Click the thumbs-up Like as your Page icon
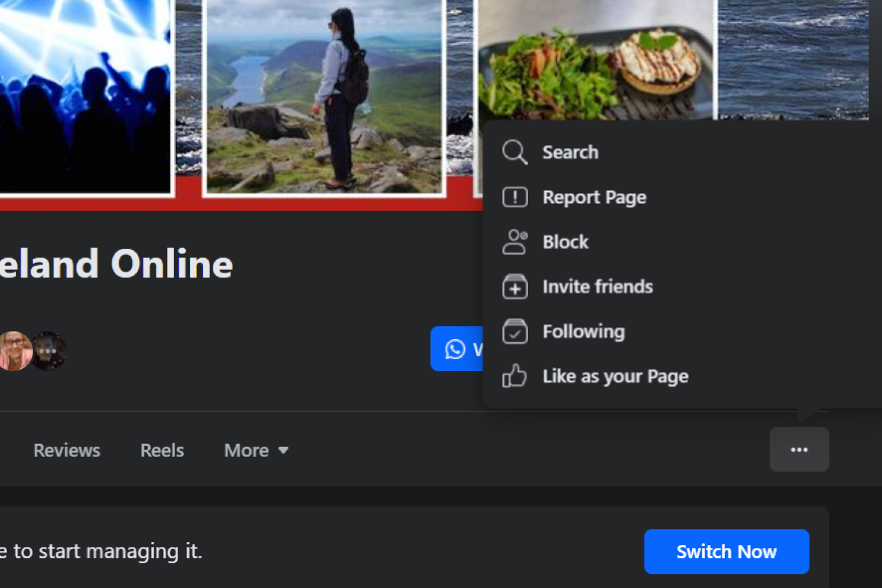The image size is (882, 588). tap(514, 376)
